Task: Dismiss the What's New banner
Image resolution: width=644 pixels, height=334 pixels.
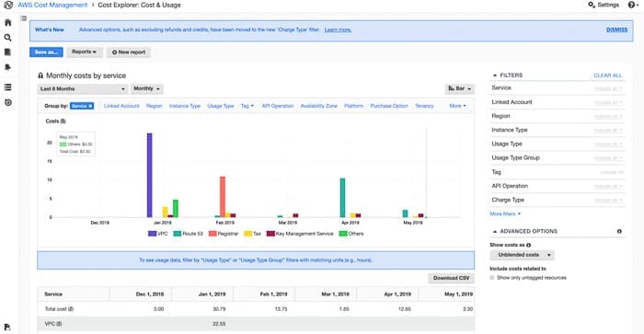Action: (x=616, y=30)
